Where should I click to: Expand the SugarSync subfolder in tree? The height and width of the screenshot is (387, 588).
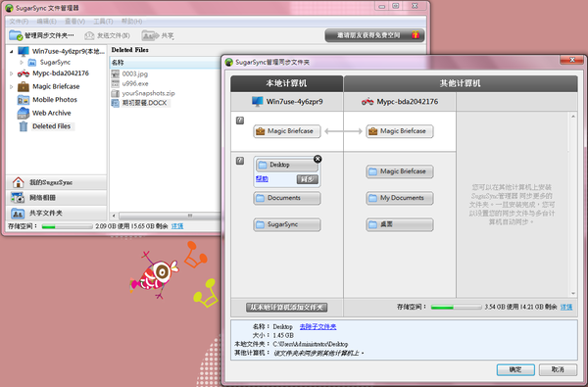point(22,63)
